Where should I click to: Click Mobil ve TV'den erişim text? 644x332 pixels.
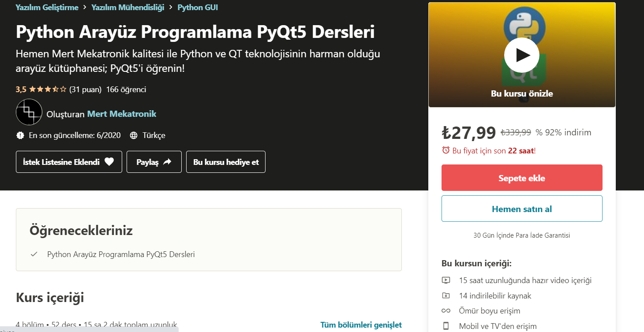pyautogui.click(x=498, y=327)
